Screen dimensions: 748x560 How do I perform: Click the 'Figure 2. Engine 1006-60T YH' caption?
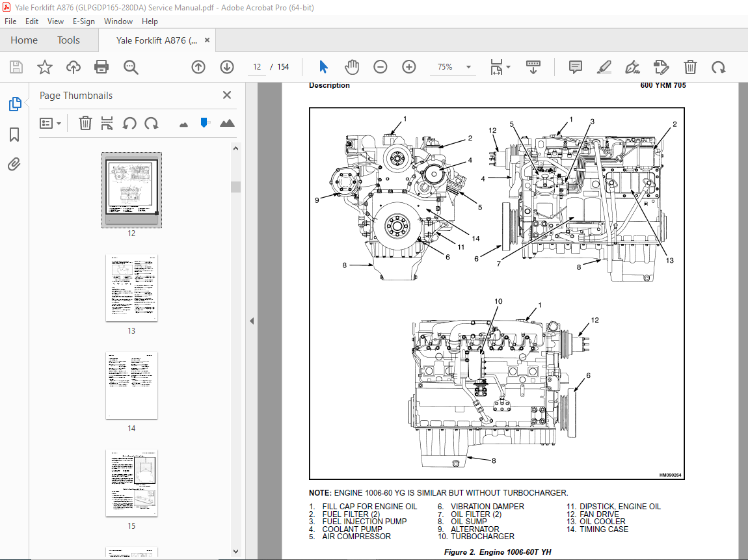point(498,552)
